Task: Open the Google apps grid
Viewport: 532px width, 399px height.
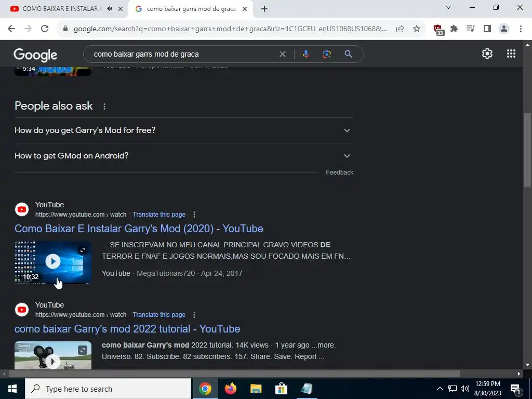Action: [511, 54]
